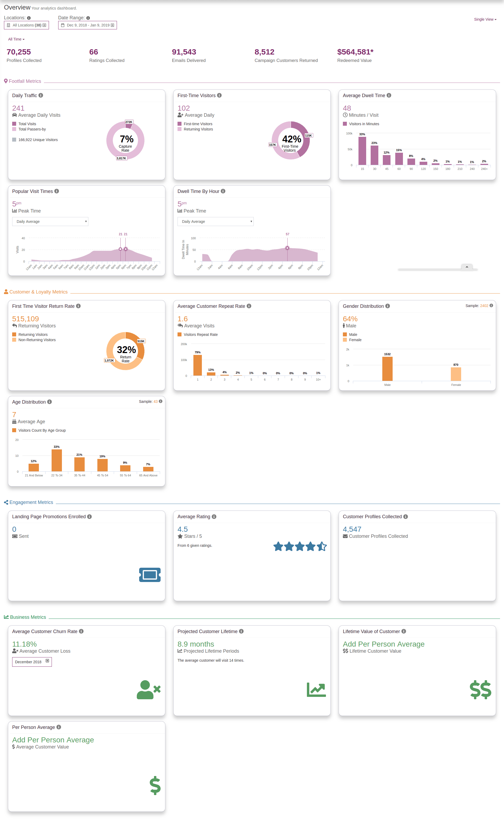504x821 pixels.
Task: Click info icon beside Gender Distribution title
Action: coord(387,306)
